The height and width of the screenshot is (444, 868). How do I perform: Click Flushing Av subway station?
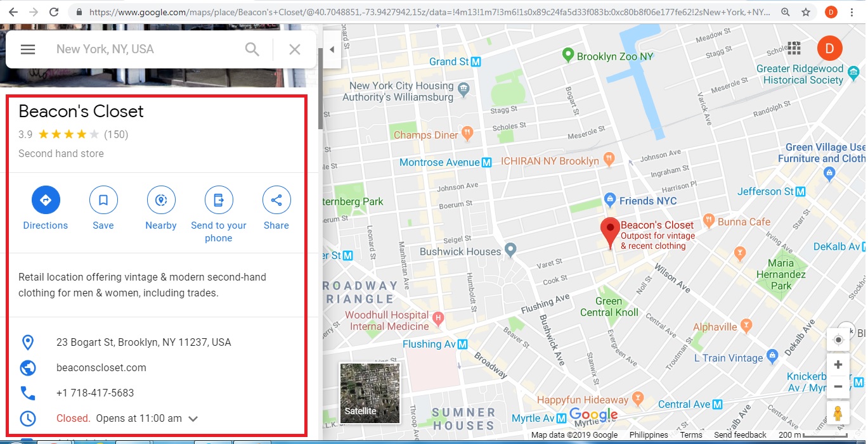[x=463, y=344]
